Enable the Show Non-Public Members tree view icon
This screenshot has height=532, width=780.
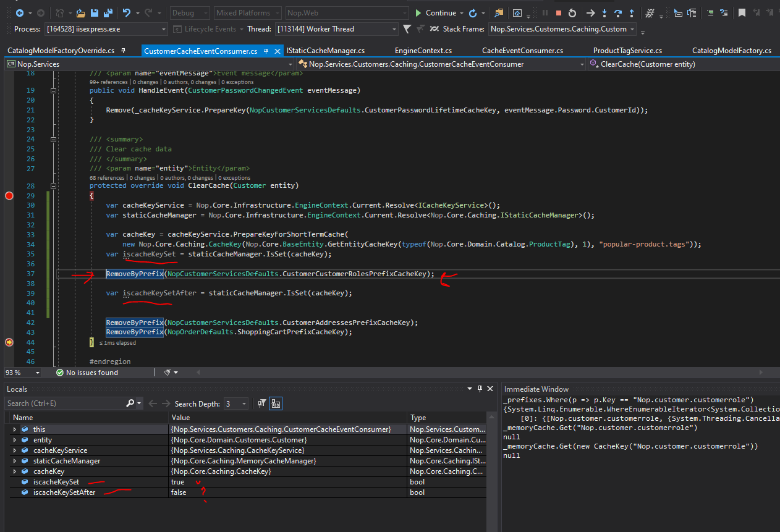tap(276, 403)
